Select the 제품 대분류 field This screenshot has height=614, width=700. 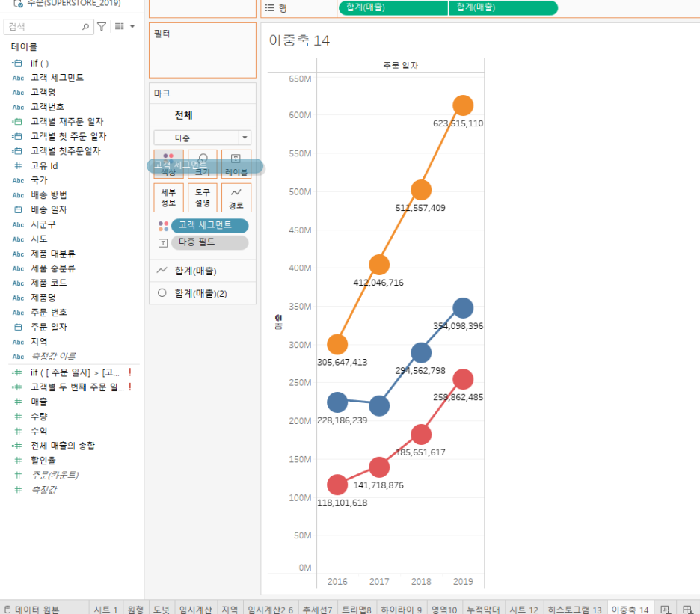click(52, 254)
